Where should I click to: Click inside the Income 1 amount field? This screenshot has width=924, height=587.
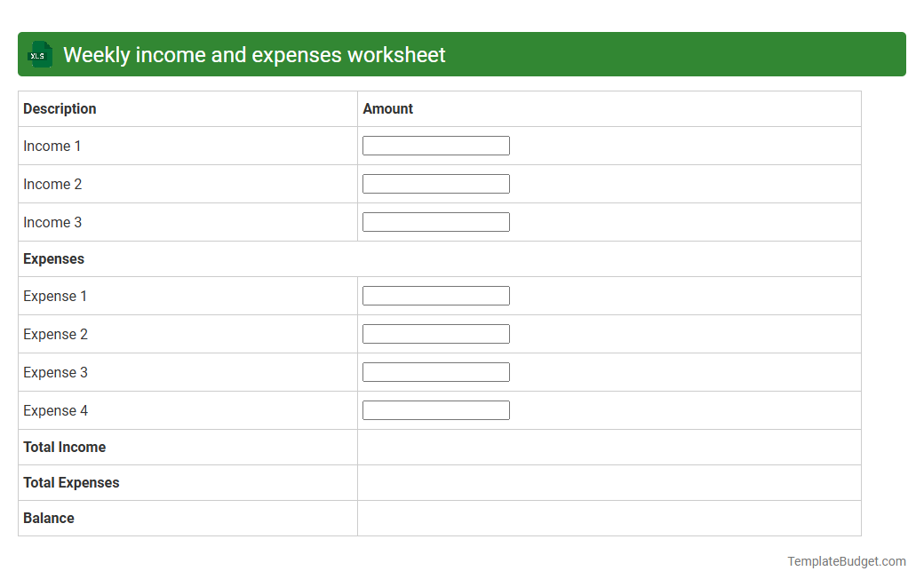pos(435,145)
